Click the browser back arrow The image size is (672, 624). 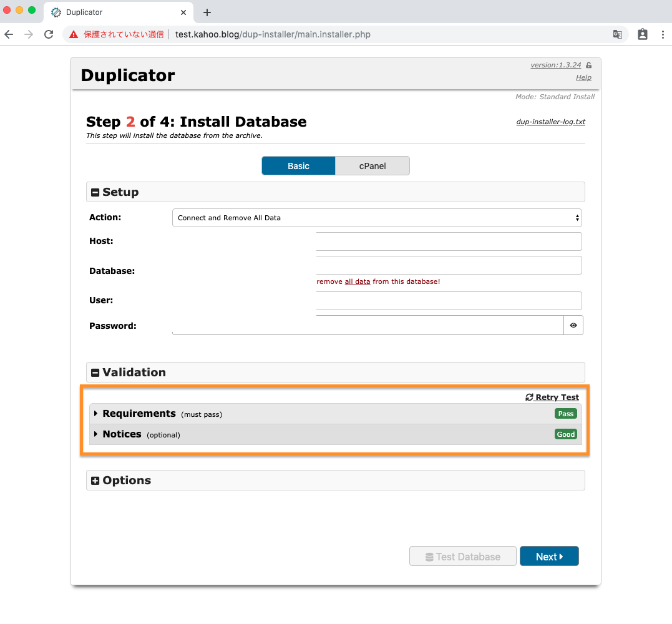[x=9, y=34]
